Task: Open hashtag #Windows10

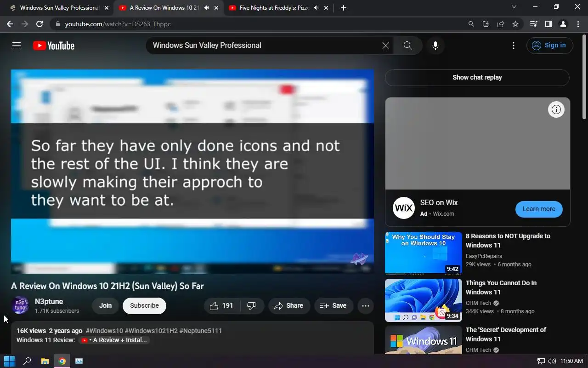Action: 104,331
